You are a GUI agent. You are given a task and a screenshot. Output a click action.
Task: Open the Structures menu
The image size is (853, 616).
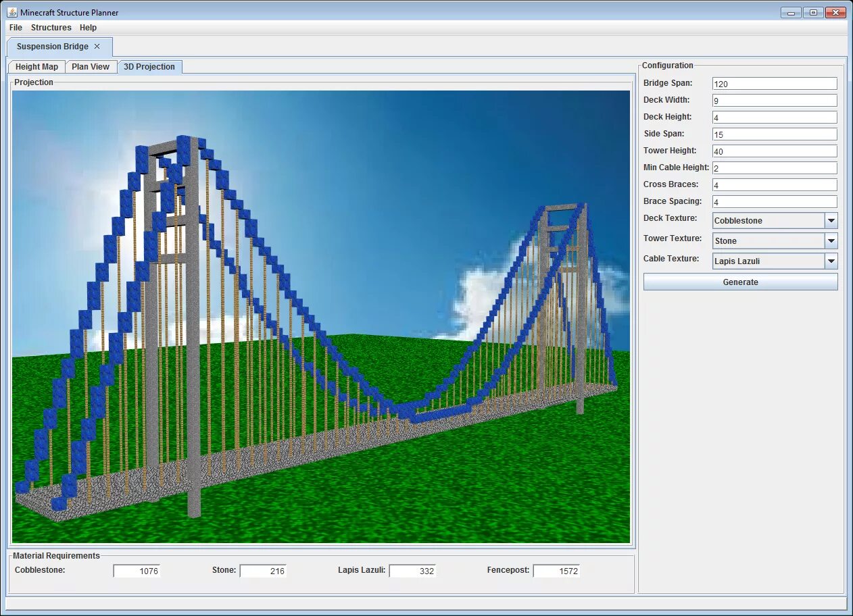(51, 28)
